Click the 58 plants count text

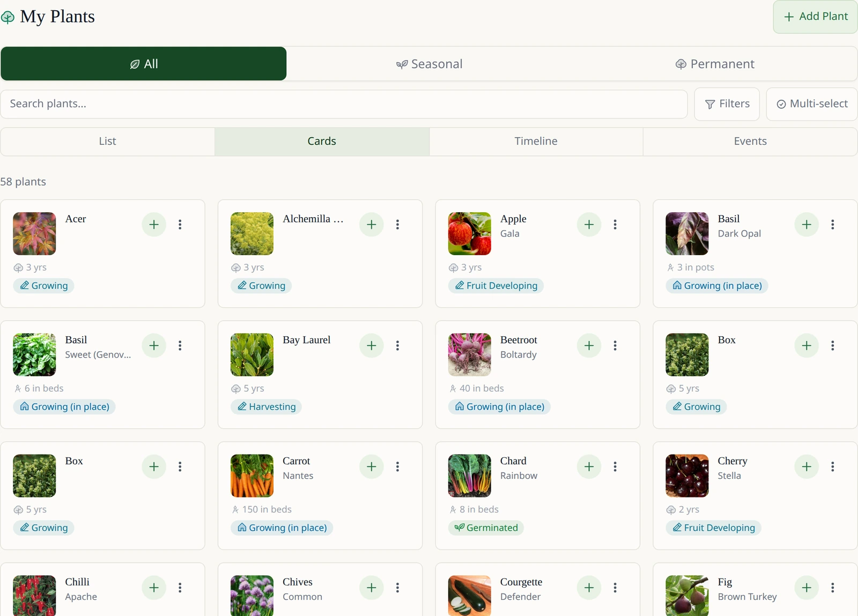[23, 182]
